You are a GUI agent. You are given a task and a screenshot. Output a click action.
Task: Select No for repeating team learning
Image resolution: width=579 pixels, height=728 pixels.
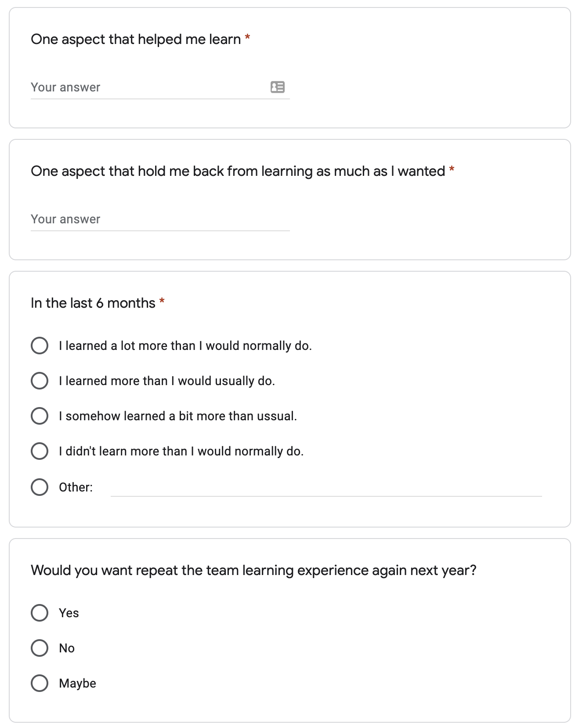tap(40, 648)
